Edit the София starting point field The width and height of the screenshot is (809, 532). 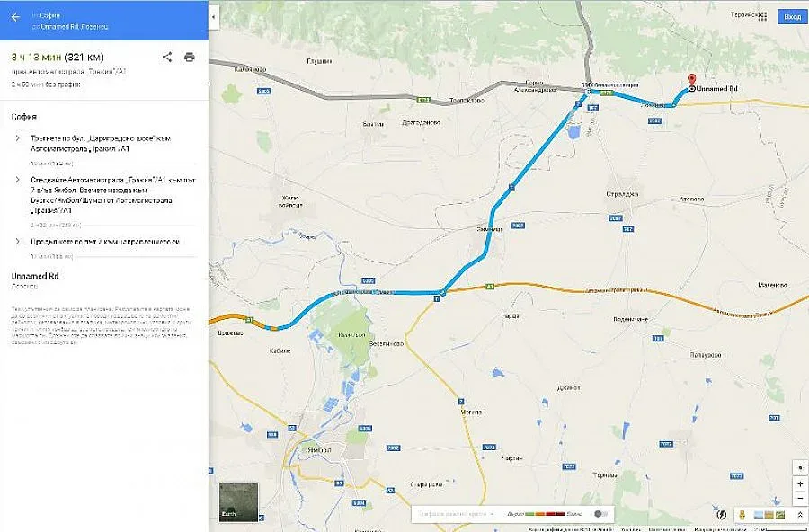[x=50, y=15]
